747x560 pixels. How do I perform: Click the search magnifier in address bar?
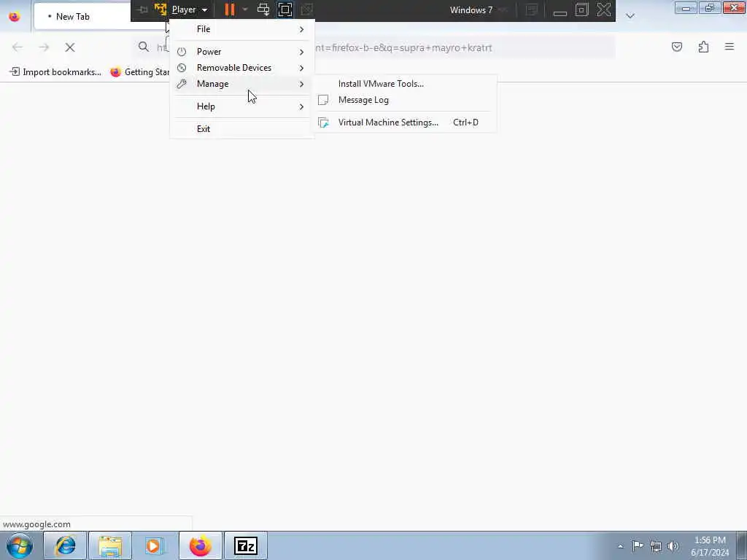(x=144, y=47)
